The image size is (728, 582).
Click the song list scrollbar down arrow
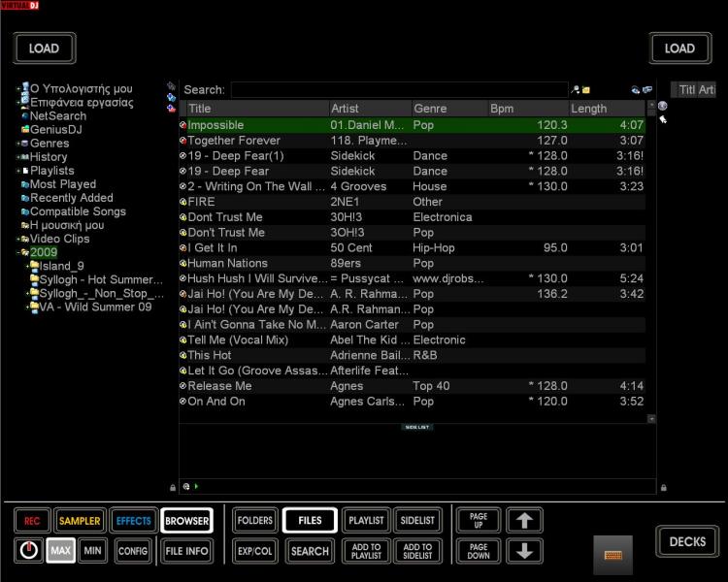[x=651, y=419]
